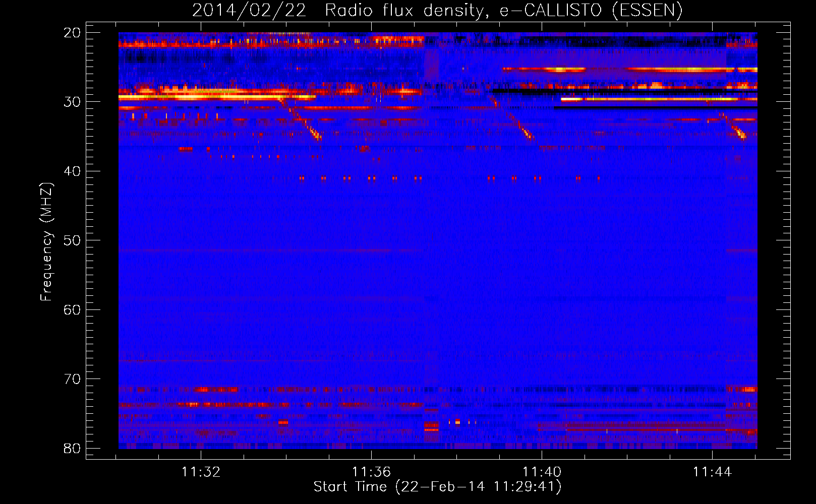Click the 11:36 time tick label
Image resolution: width=816 pixels, height=504 pixels.
click(x=371, y=472)
